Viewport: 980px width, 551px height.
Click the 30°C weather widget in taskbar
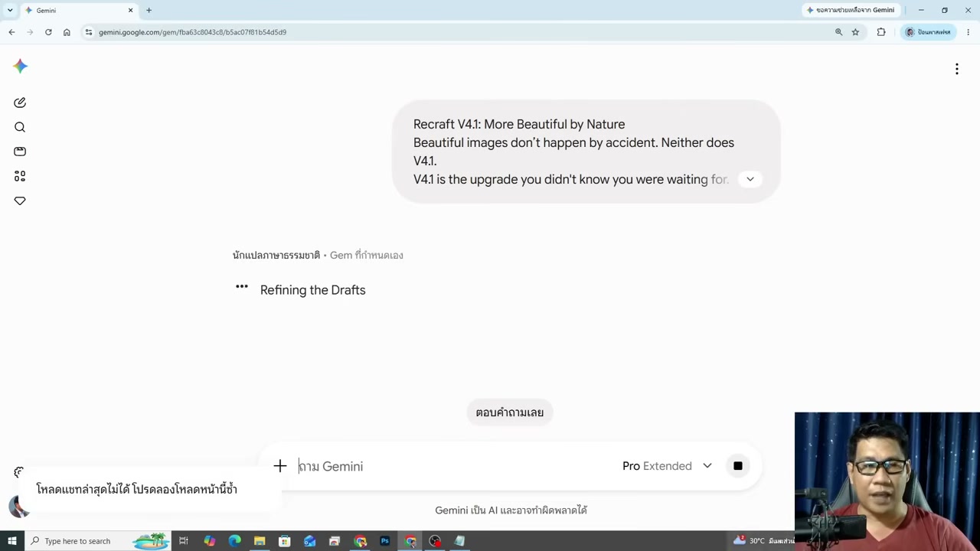tap(763, 541)
